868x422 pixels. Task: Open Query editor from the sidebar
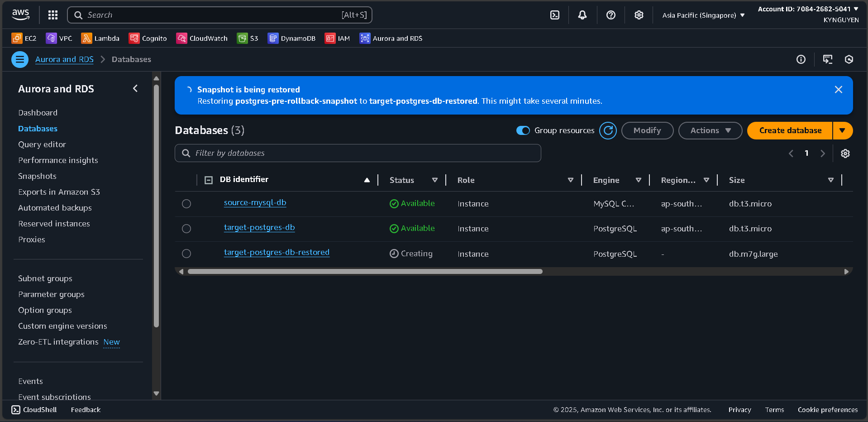pyautogui.click(x=42, y=144)
